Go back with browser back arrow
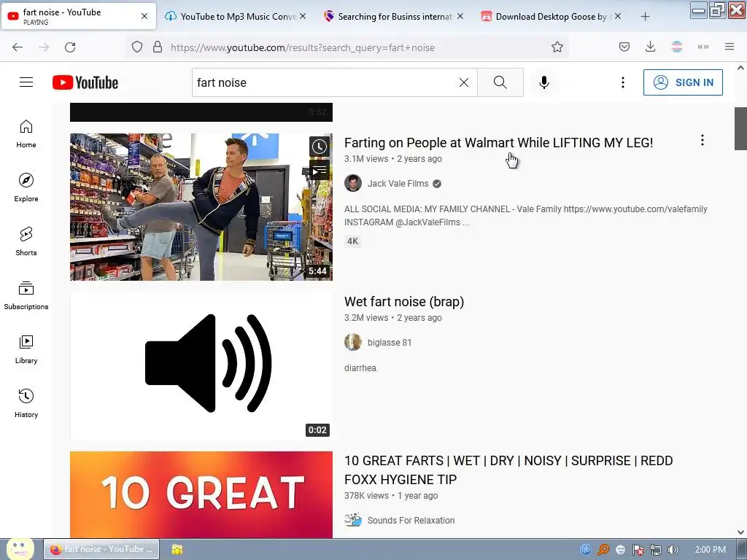747x560 pixels. click(18, 47)
